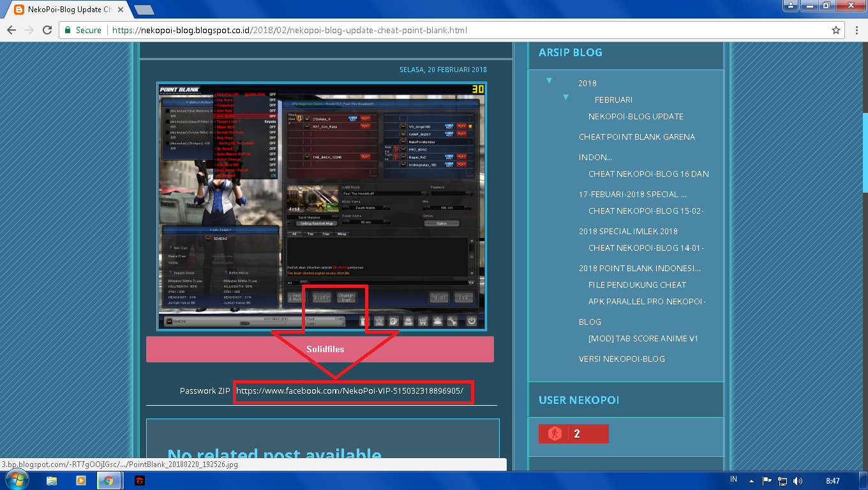Viewport: 868px width, 490px height.
Task: Open the Shop cart icon in game toolbar
Action: (423, 321)
